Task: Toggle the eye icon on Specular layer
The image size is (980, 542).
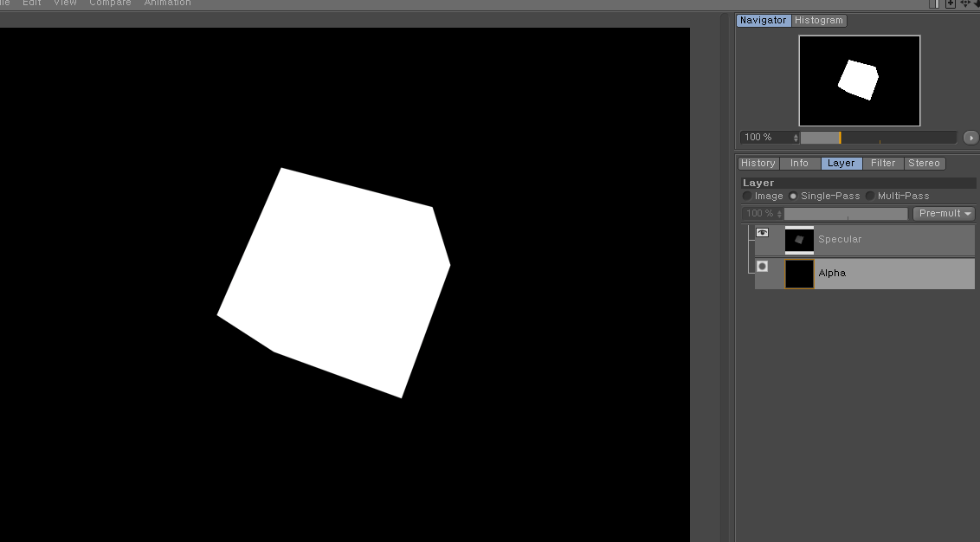Action: (762, 233)
